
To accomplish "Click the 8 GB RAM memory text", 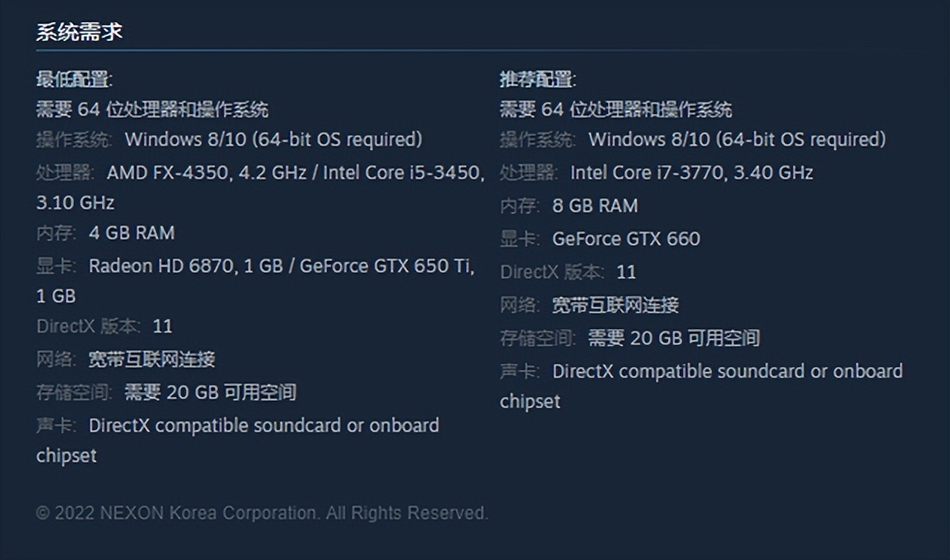I will (595, 206).
